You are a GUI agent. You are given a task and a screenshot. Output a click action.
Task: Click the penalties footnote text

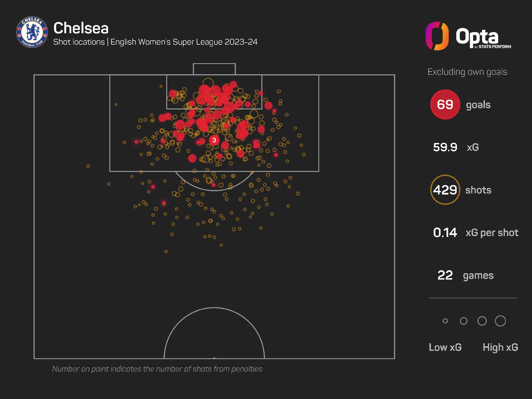[x=157, y=369]
